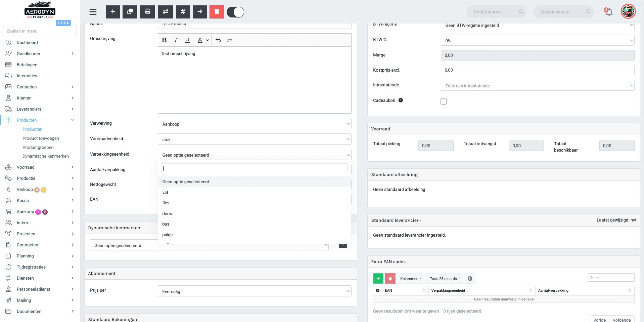Apply bold formatting in description editor

(165, 40)
